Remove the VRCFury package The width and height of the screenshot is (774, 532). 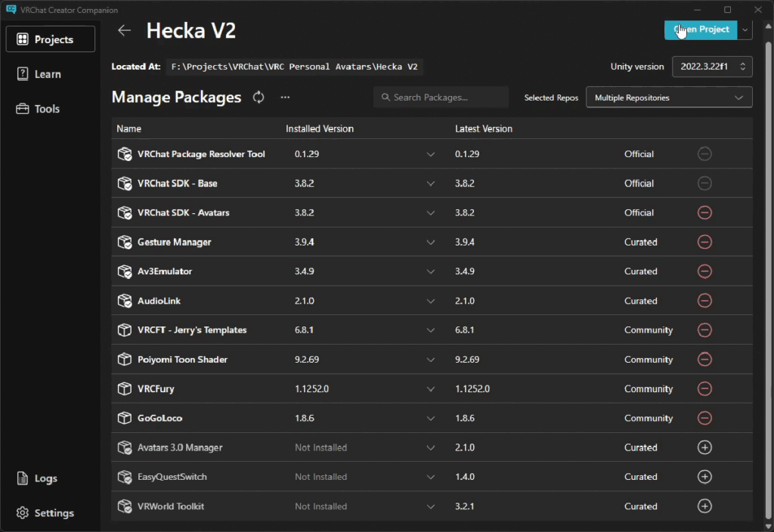(704, 388)
